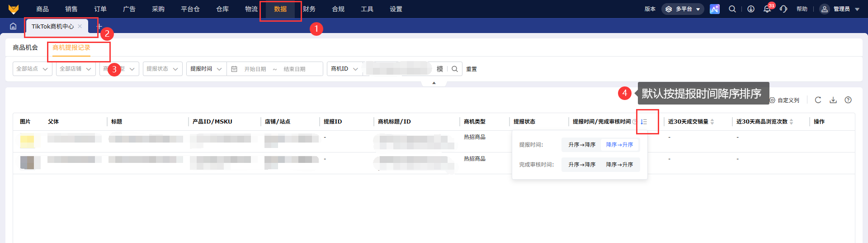
Task: Open the 采购 menu
Action: (158, 9)
